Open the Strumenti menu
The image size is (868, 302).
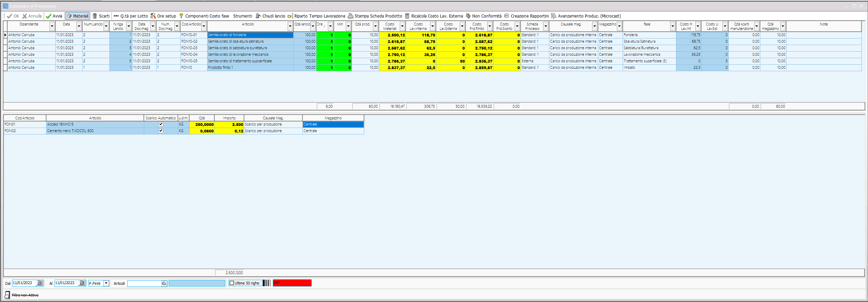pyautogui.click(x=243, y=16)
